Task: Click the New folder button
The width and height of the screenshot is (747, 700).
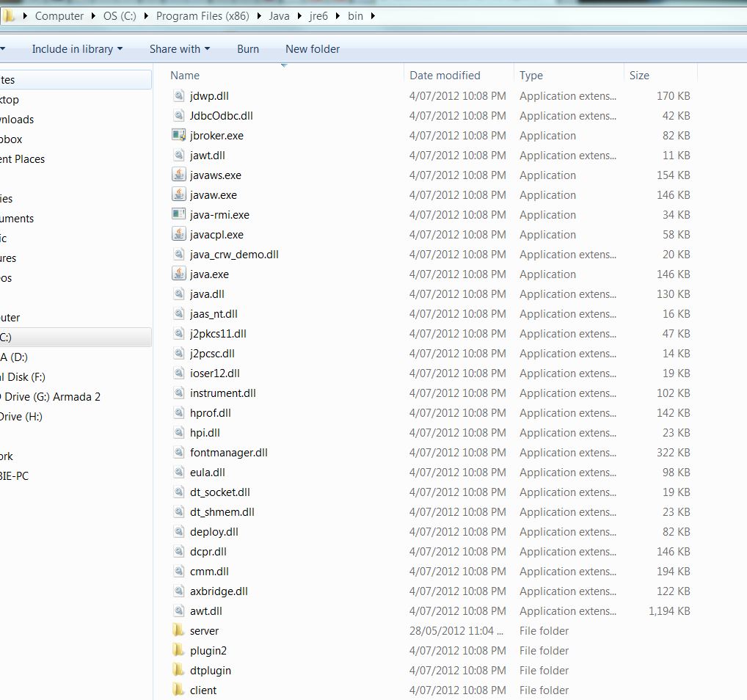Action: [x=313, y=49]
